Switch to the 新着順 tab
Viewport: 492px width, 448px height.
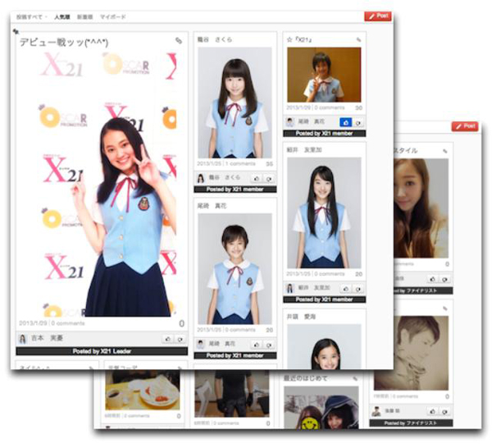pyautogui.click(x=84, y=16)
